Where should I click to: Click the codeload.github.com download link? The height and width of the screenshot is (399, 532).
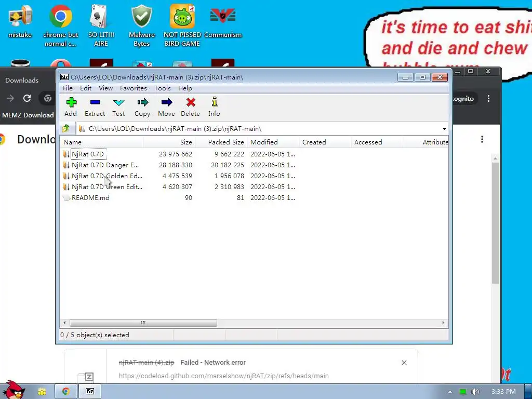pyautogui.click(x=223, y=376)
